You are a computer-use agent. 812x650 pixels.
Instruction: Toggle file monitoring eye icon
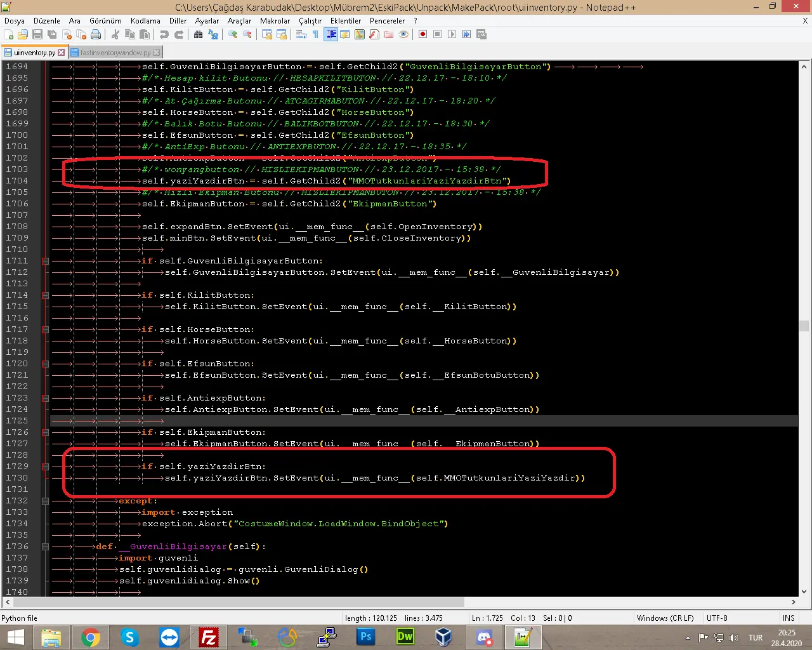point(403,34)
